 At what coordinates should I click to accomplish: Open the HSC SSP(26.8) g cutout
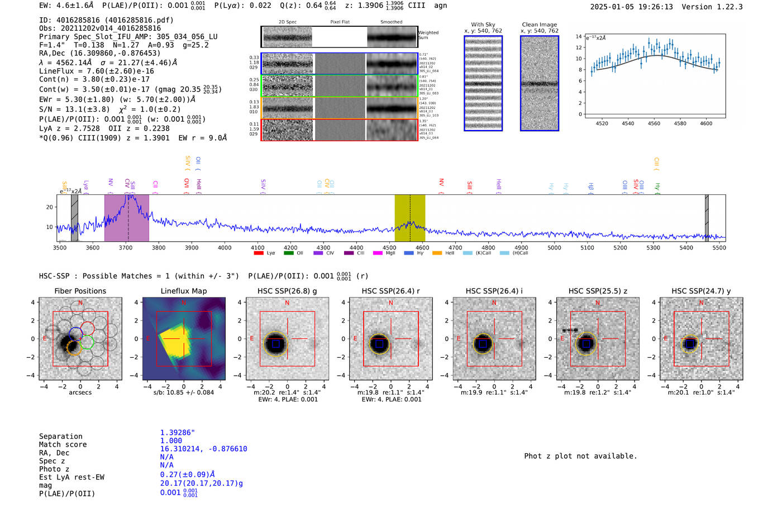click(287, 338)
